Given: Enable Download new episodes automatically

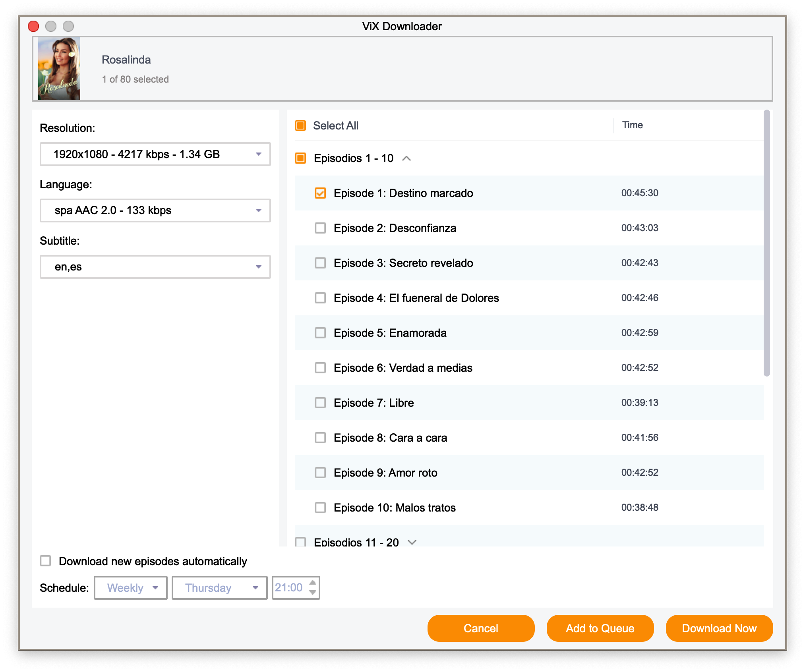Looking at the screenshot, I should pos(46,561).
